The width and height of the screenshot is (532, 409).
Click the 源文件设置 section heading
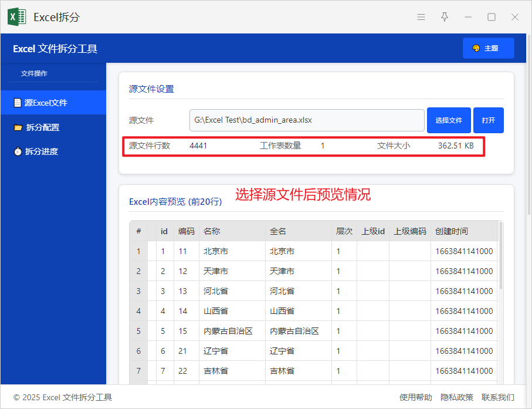coord(151,89)
